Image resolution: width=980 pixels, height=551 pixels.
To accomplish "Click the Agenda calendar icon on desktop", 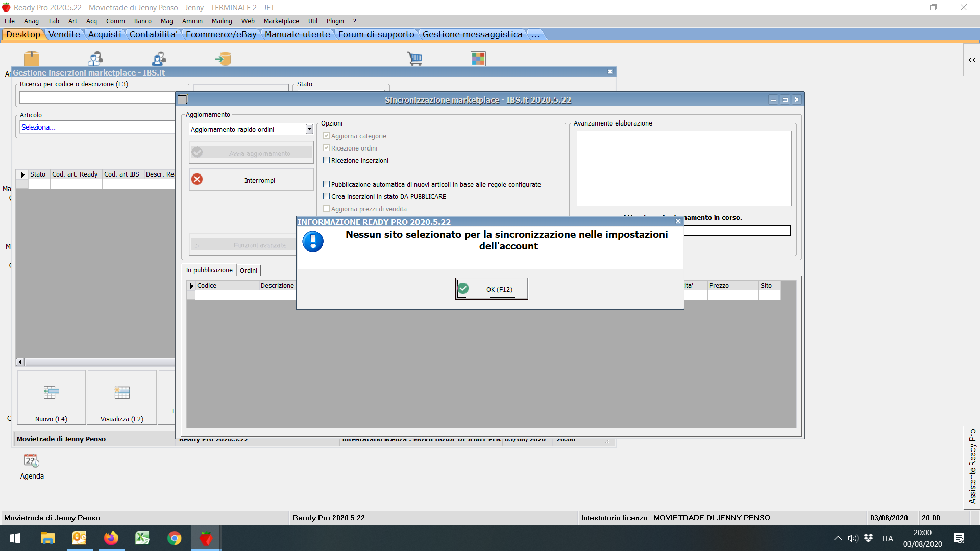I will (x=32, y=461).
